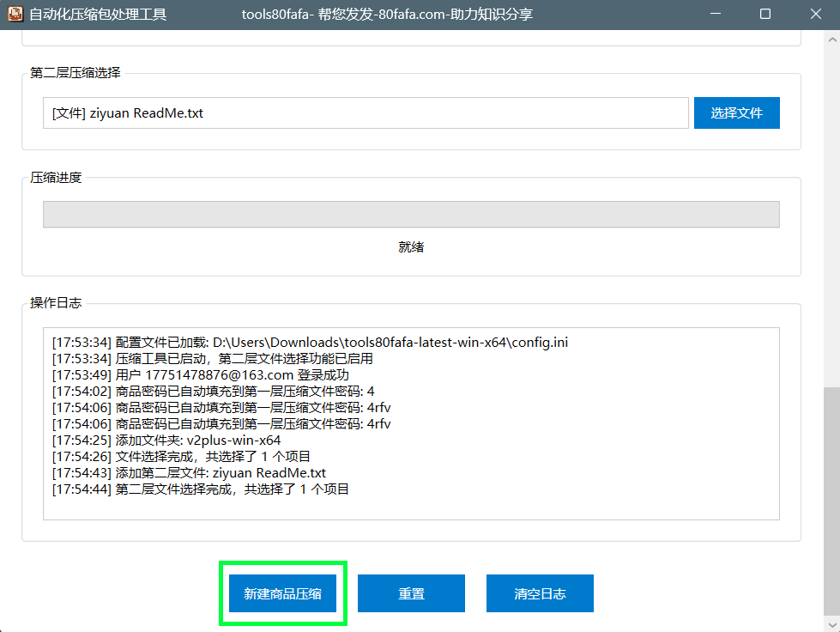Click the 重置 button
The width and height of the screenshot is (840, 632).
[411, 593]
